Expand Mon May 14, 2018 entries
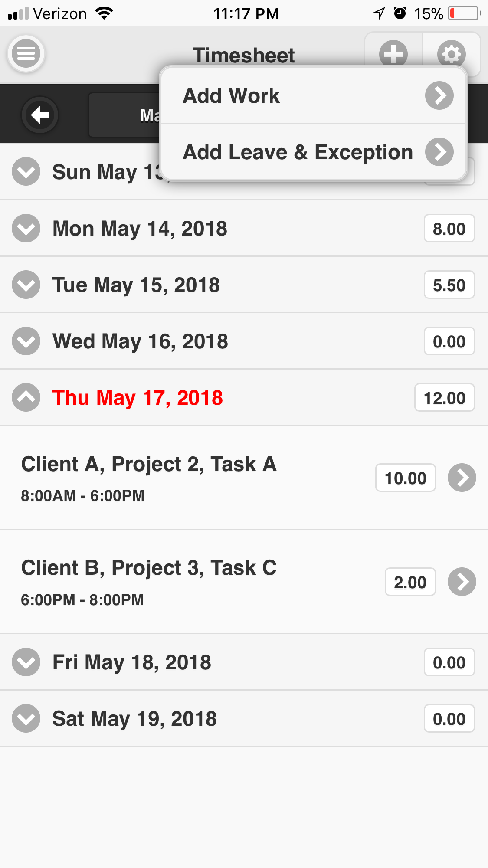Image resolution: width=488 pixels, height=868 pixels. 26,228
